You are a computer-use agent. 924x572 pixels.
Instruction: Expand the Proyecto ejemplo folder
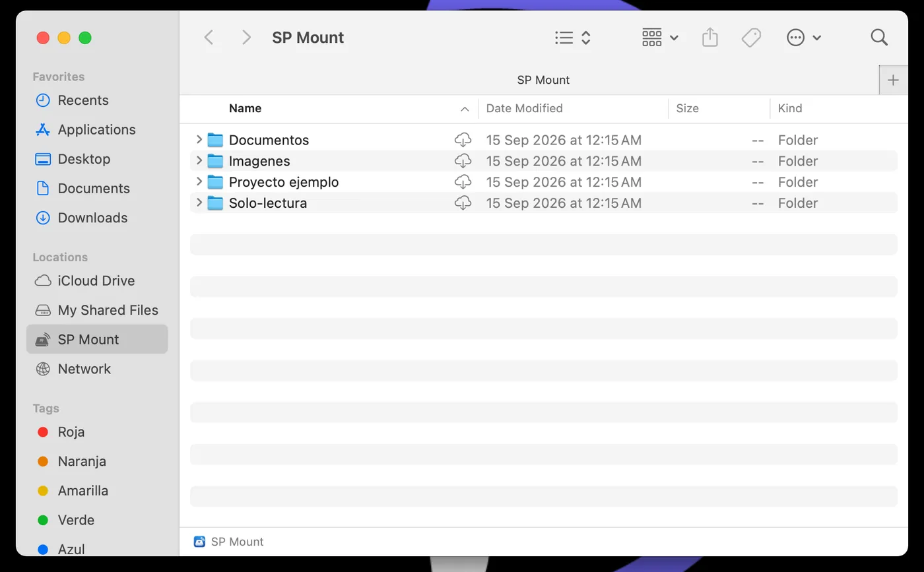point(199,181)
